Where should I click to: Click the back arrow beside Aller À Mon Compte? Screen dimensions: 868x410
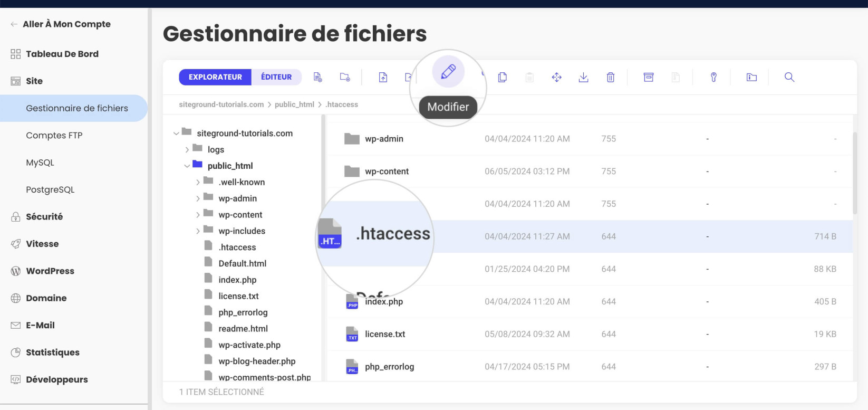[x=14, y=24]
